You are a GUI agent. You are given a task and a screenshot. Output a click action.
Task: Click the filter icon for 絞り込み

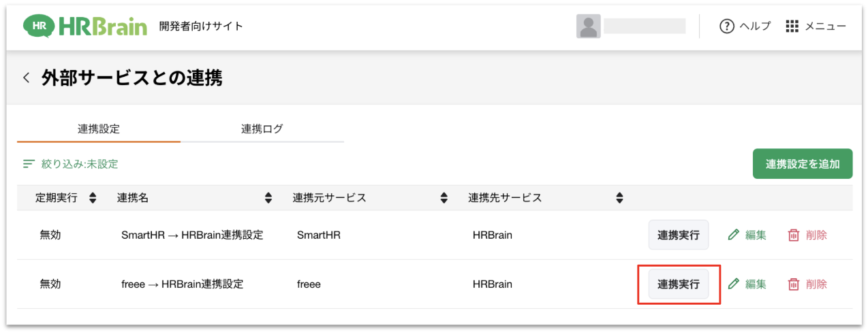(x=29, y=164)
